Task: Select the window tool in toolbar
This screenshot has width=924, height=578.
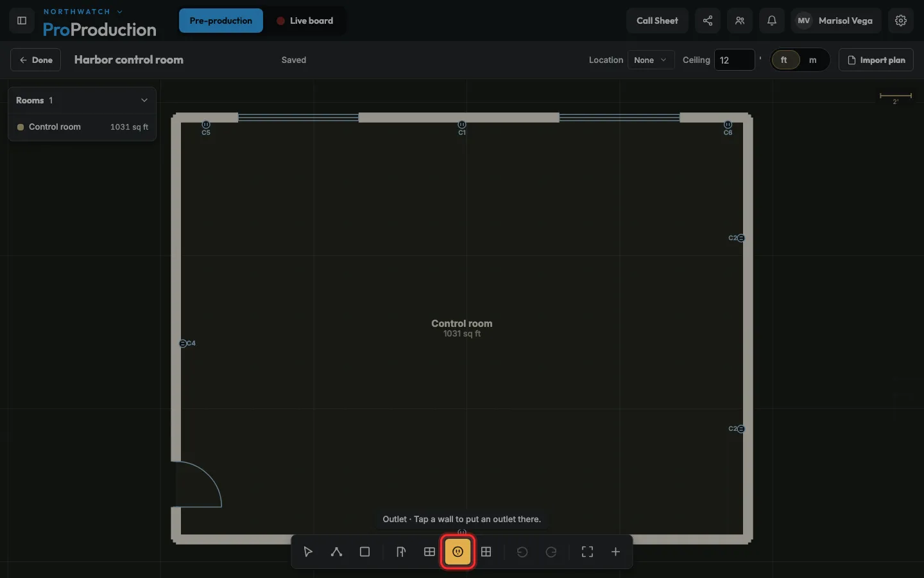Action: (429, 552)
